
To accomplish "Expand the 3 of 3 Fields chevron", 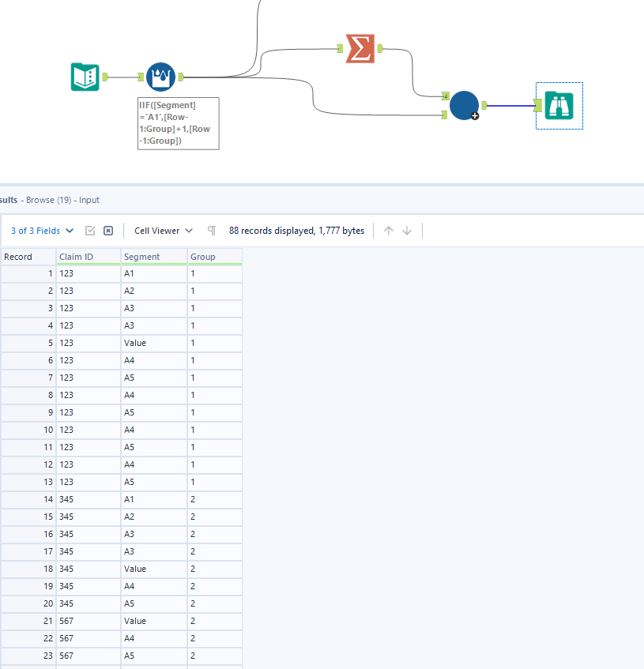I will tap(70, 231).
